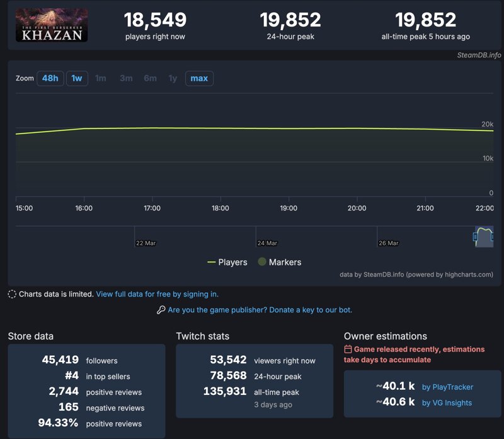Viewport: 504px width, 439px height.
Task: Click the key icon beside the publisher link
Action: click(x=161, y=310)
